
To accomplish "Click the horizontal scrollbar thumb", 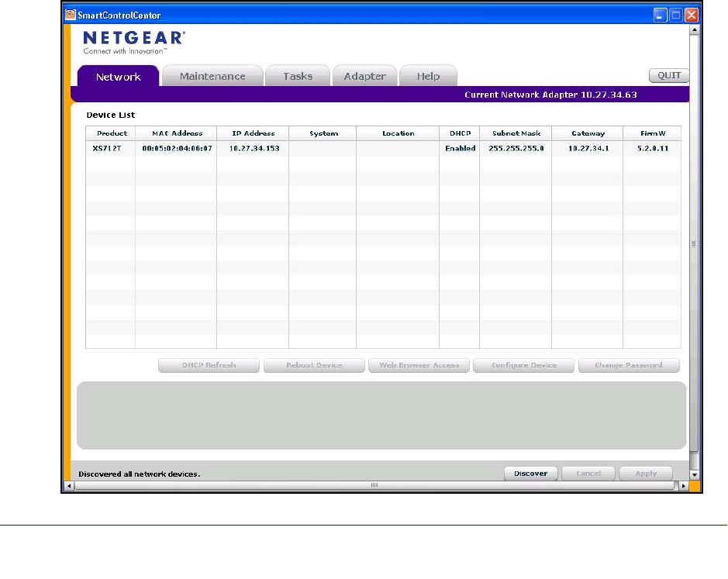I will pos(374,486).
